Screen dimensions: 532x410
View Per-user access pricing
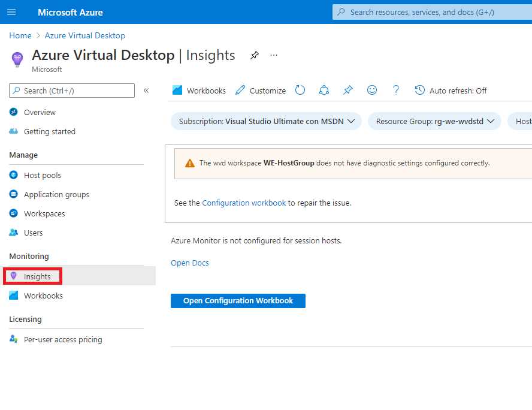[62, 339]
